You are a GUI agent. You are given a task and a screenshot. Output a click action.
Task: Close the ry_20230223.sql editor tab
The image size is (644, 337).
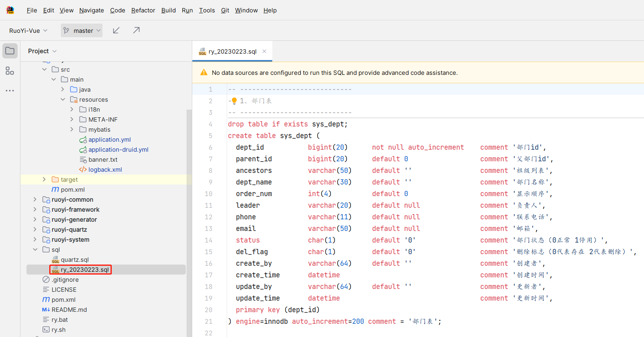point(264,51)
